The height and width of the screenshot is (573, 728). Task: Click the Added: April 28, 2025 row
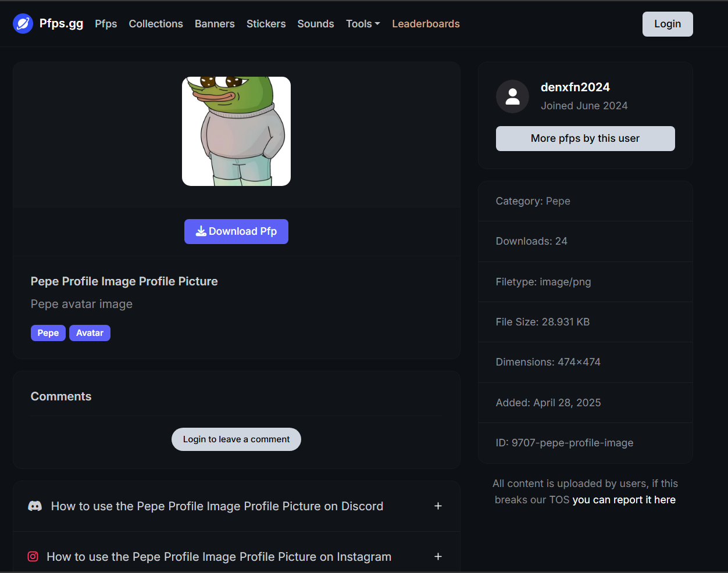point(585,403)
